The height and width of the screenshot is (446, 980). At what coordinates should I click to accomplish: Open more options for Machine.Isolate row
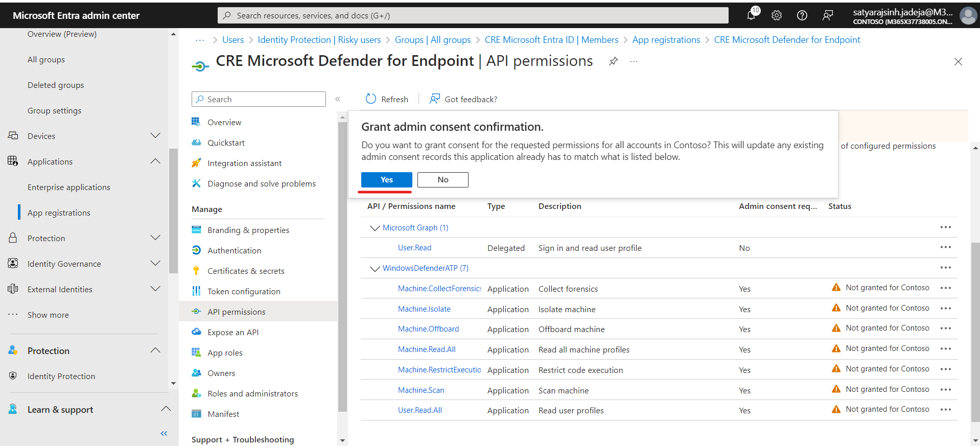[946, 308]
